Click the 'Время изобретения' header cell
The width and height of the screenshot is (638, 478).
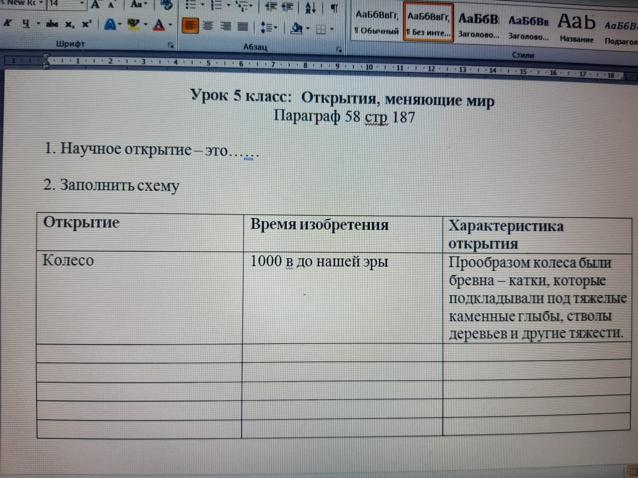pos(343,234)
